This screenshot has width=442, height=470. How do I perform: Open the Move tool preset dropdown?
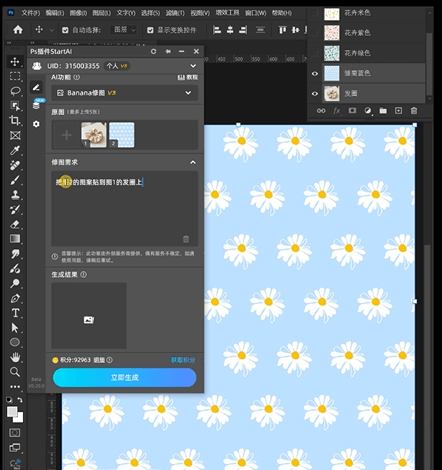tap(52, 30)
